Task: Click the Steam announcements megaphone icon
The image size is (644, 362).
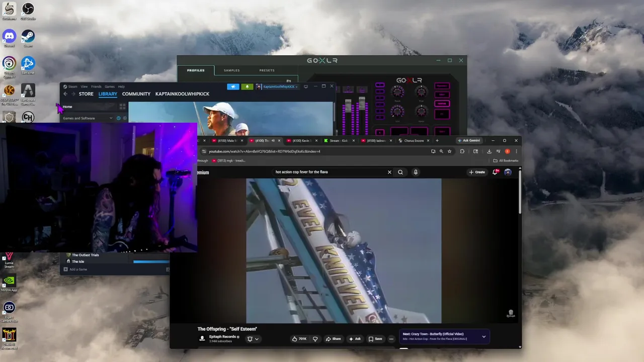Action: [232, 86]
